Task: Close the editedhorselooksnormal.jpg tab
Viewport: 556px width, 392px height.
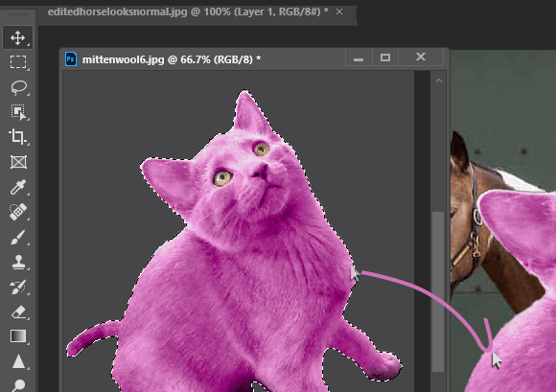Action: point(339,12)
